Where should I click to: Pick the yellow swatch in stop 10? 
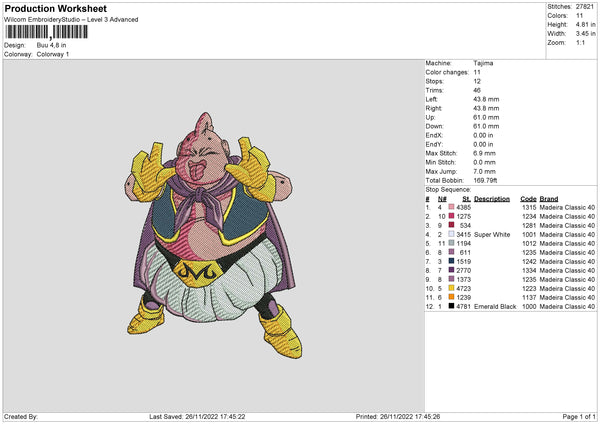[x=452, y=288]
